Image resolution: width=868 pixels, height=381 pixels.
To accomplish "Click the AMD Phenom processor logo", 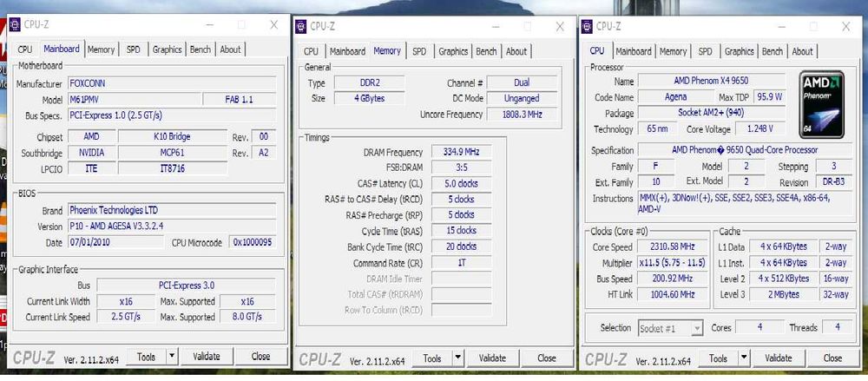I will tap(822, 104).
